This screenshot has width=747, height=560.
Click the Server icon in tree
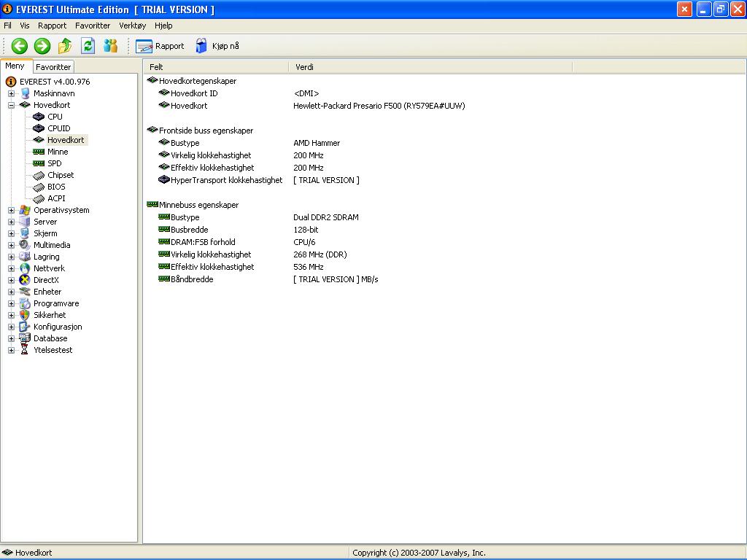tap(25, 222)
